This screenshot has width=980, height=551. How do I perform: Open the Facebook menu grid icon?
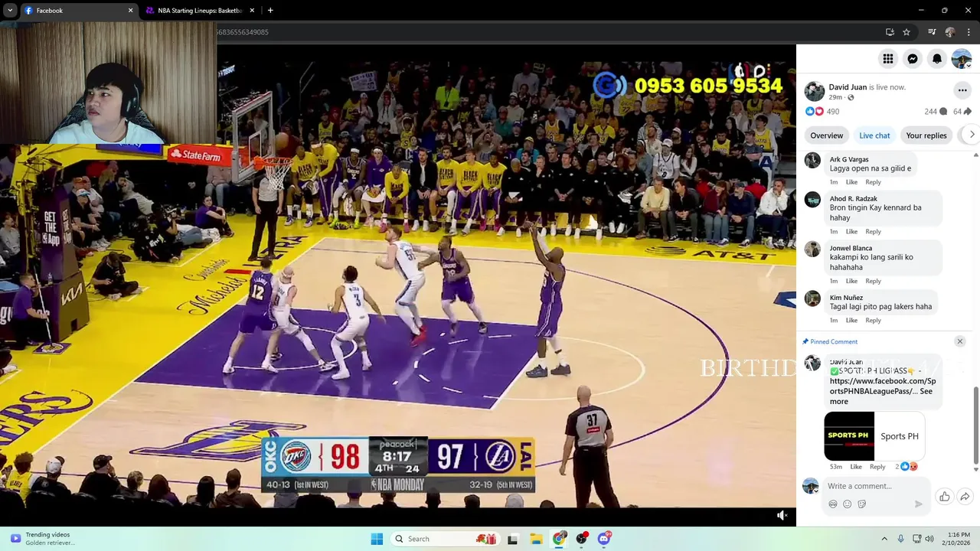888,58
